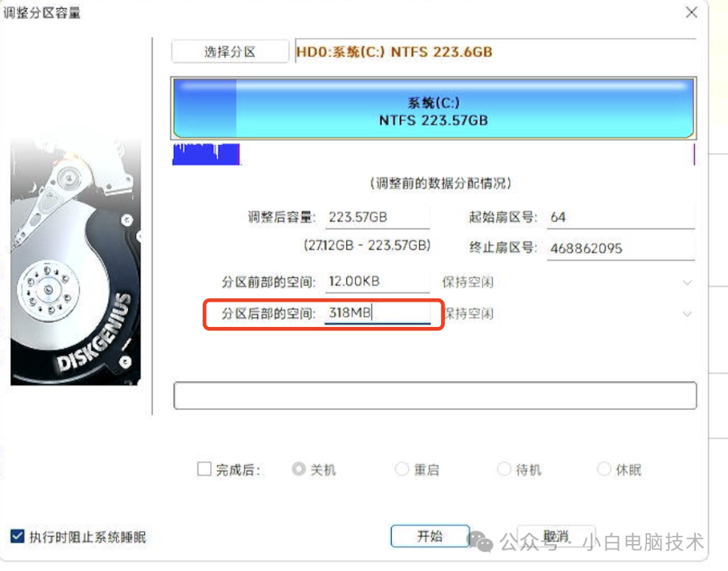The height and width of the screenshot is (571, 728).
Task: Click the 终止扇区号 field
Action: 621,248
